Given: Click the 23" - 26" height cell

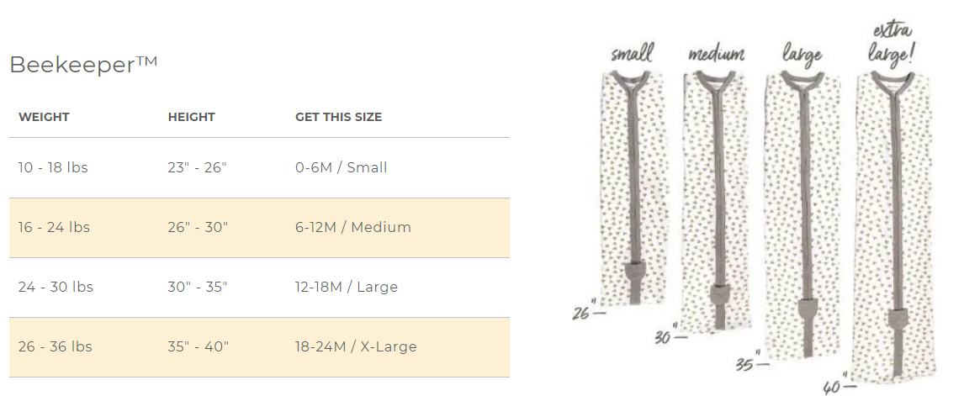Looking at the screenshot, I should coord(198,167).
